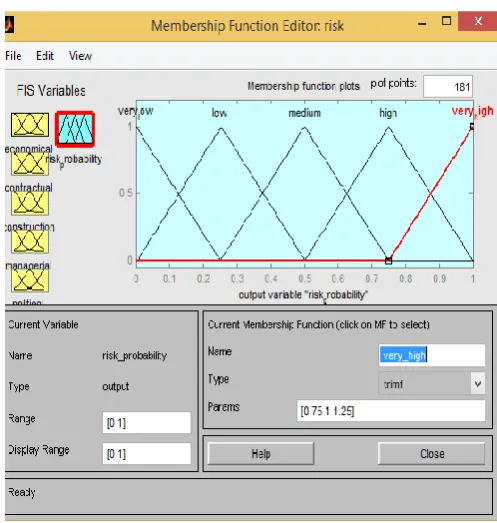The width and height of the screenshot is (497, 523).
Task: Select the low membership function label
Action: tap(219, 113)
